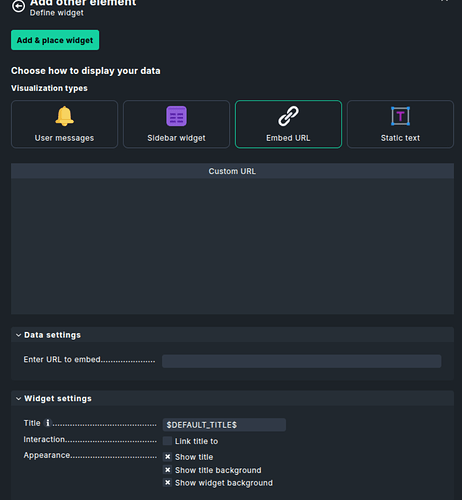The width and height of the screenshot is (462, 500).
Task: Click Add & place widget button
Action: (55, 40)
